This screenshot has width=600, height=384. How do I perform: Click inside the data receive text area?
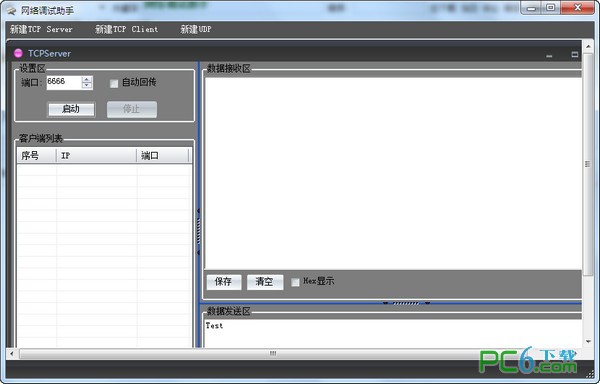click(393, 173)
